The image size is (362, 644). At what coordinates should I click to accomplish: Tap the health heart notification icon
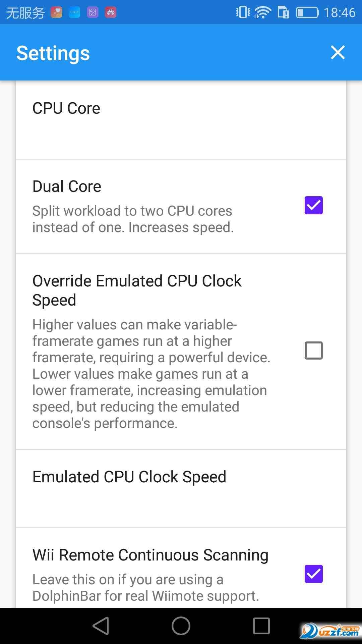click(56, 12)
